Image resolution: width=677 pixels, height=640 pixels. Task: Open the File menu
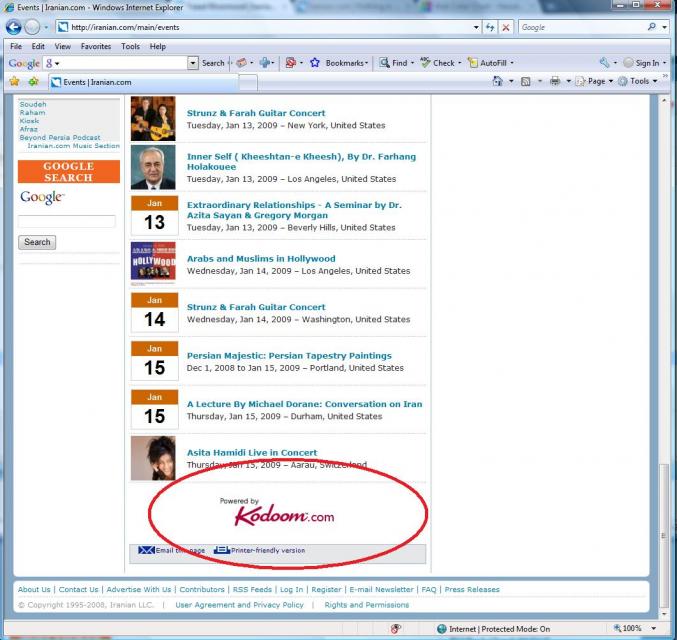pyautogui.click(x=16, y=46)
